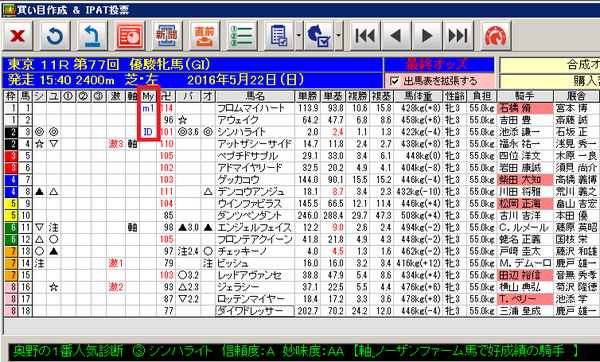Click the 複勝 column header
The width and height of the screenshot is (600, 362).
tap(357, 96)
